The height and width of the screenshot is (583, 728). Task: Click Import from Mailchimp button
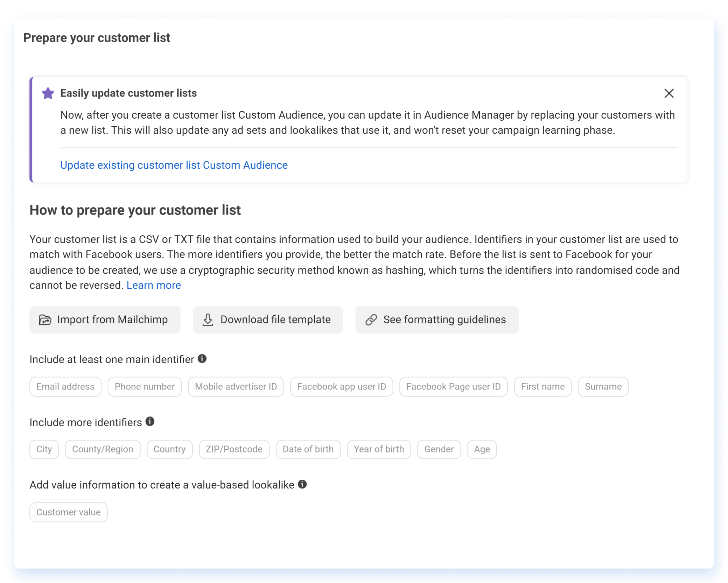(x=102, y=319)
